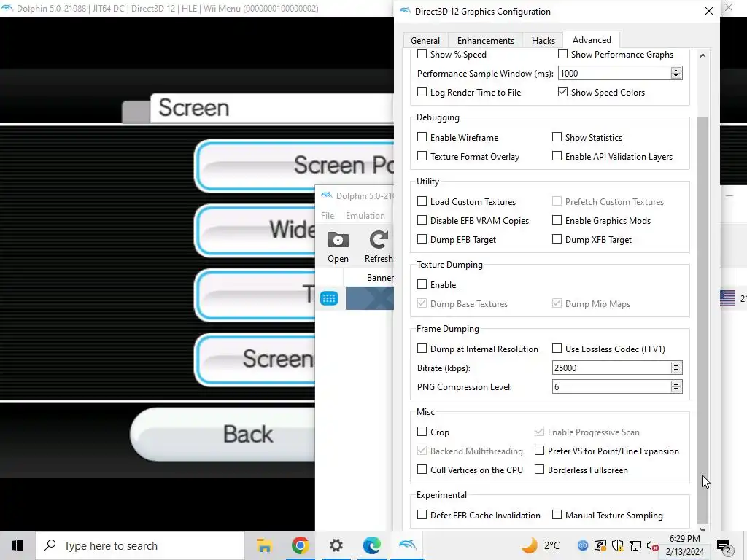747x560 pixels.
Task: Check Enable under Texture Dumping
Action: (x=422, y=285)
